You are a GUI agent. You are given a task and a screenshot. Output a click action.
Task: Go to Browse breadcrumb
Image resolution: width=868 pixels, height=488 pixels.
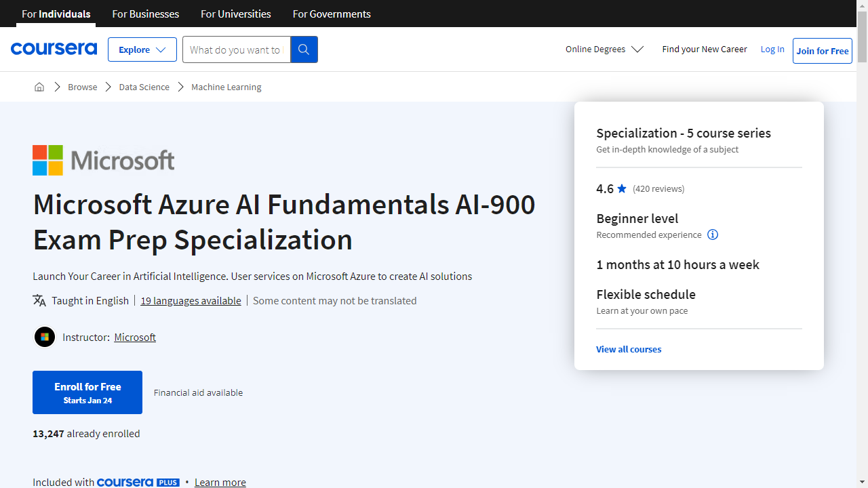pos(83,87)
